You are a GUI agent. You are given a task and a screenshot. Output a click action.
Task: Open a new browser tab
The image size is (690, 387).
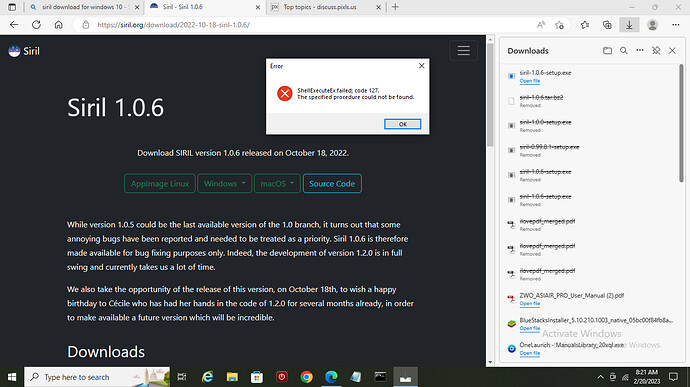click(395, 7)
